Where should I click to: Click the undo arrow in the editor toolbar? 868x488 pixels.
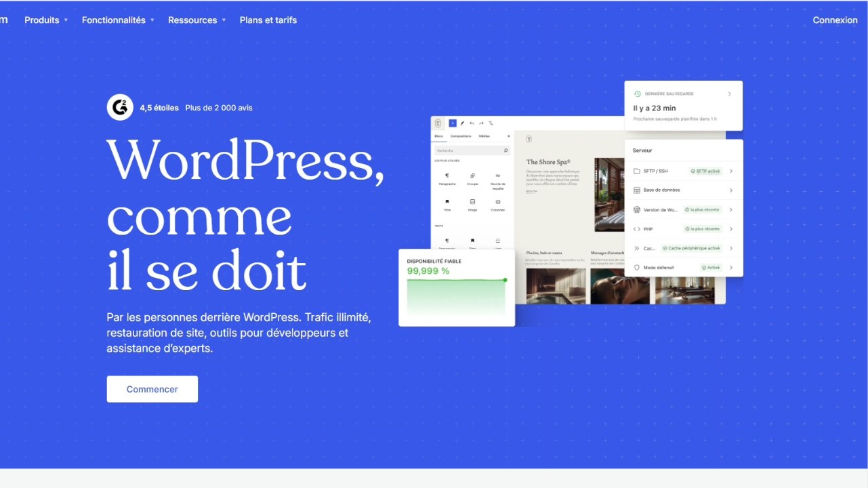(x=472, y=123)
